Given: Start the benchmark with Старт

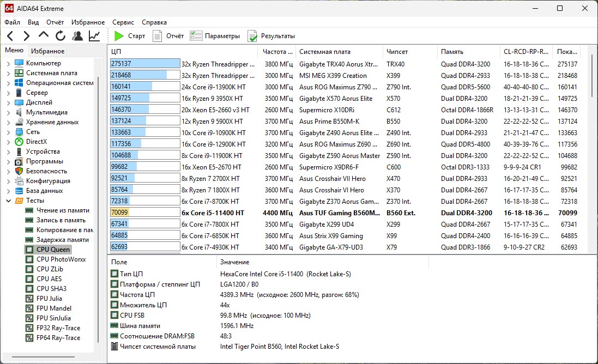Looking at the screenshot, I should (130, 36).
